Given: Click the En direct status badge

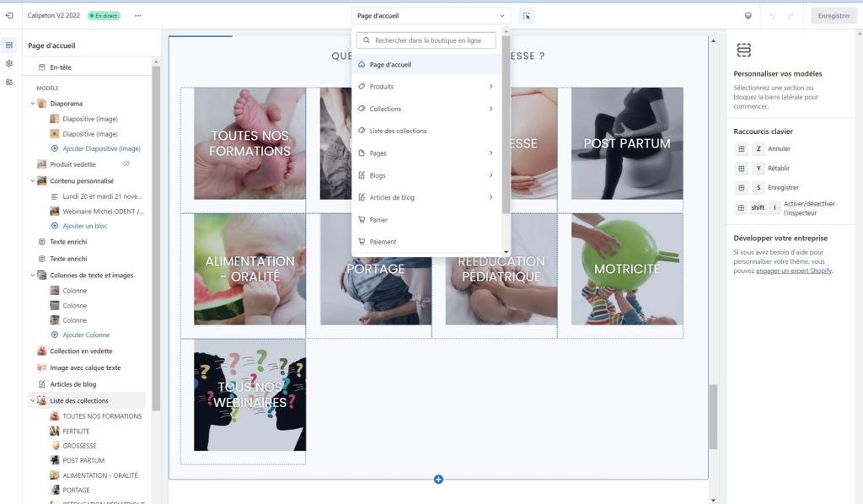Looking at the screenshot, I should [x=104, y=15].
